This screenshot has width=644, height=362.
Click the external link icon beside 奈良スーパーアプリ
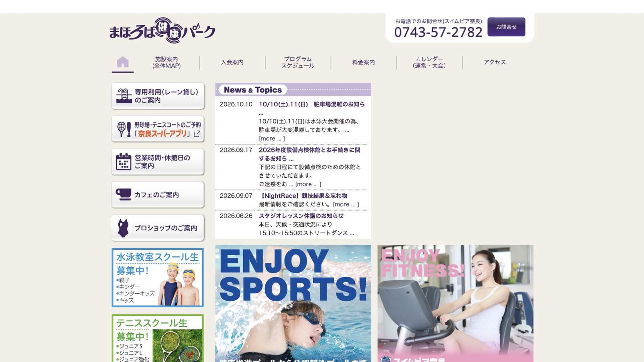coord(197,134)
